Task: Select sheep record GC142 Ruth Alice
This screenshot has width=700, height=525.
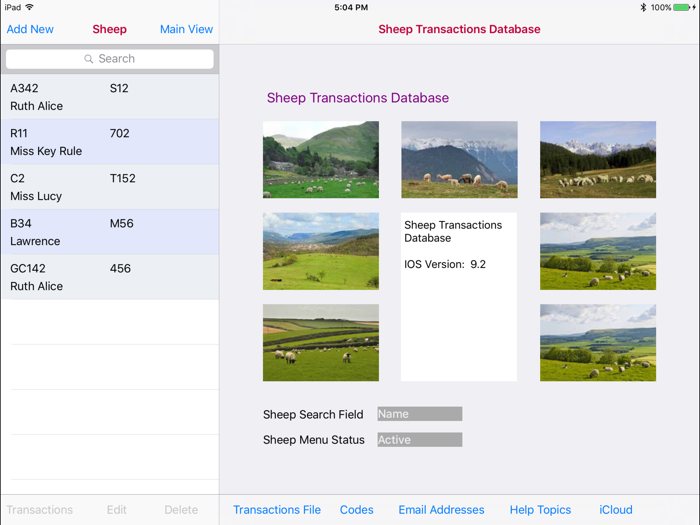Action: pos(110,277)
